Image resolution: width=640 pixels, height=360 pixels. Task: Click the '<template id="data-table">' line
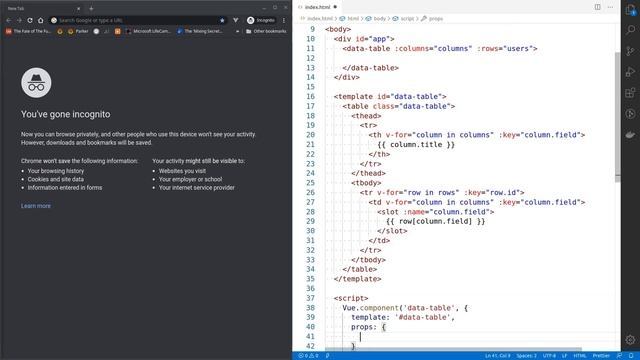tap(390, 97)
